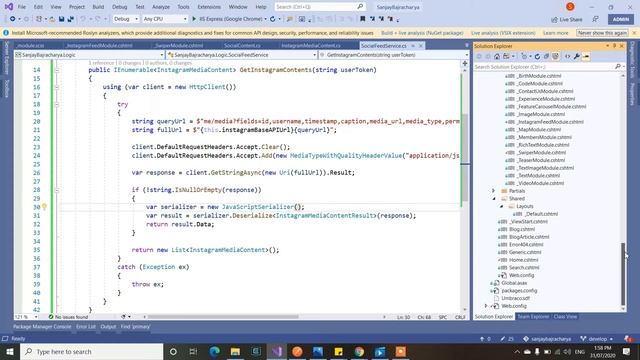640x360 pixels.
Task: Click the ADMIN button in title bar
Action: click(x=621, y=19)
